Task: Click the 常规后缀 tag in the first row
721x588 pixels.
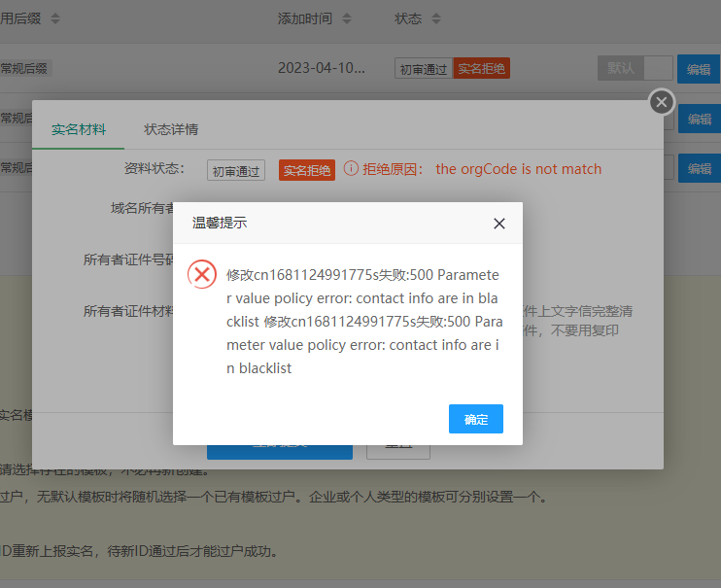Action: (23, 68)
